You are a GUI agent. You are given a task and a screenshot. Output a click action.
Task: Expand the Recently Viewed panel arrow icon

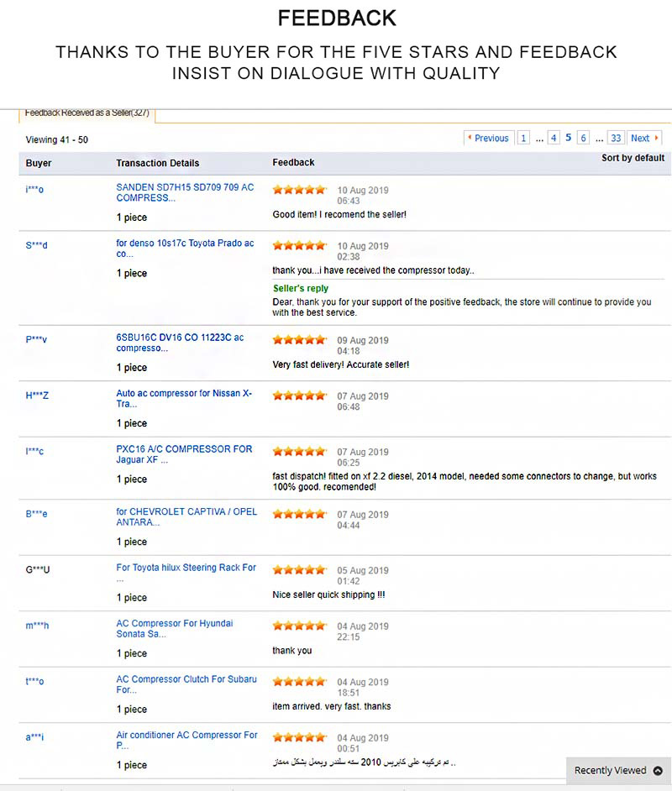pyautogui.click(x=658, y=770)
